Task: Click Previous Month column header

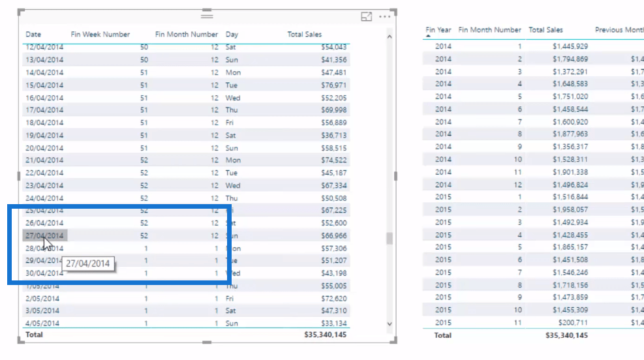Action: pyautogui.click(x=619, y=30)
